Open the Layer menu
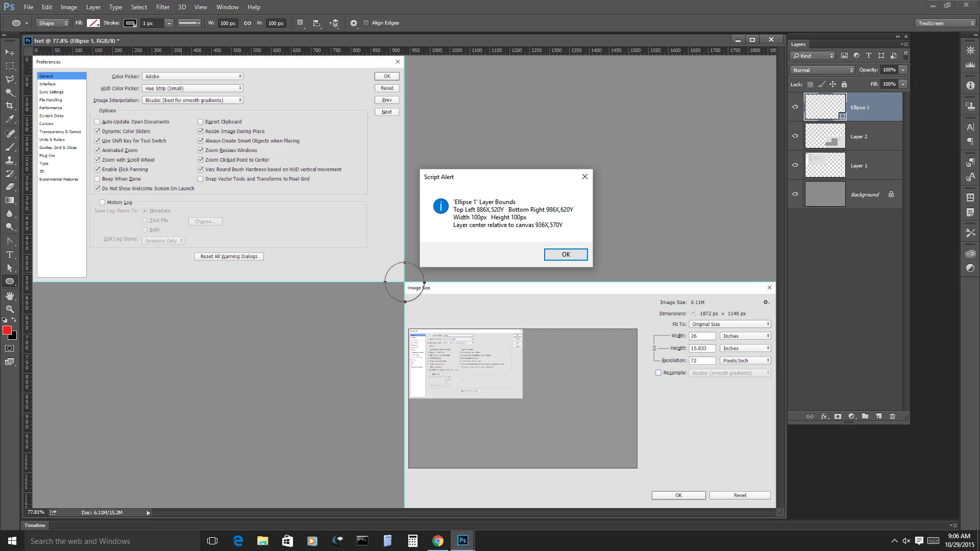The width and height of the screenshot is (980, 551). [93, 7]
